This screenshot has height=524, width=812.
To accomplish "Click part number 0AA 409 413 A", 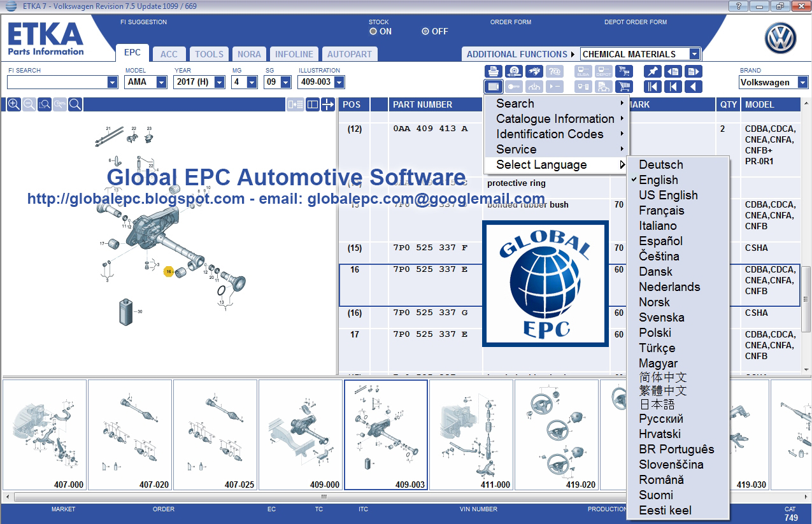I will pyautogui.click(x=430, y=129).
